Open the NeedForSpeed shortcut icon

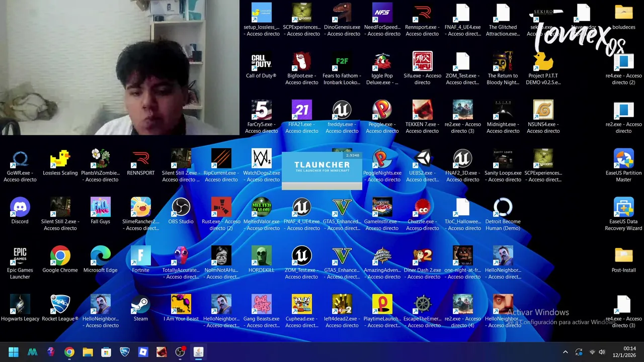(382, 20)
